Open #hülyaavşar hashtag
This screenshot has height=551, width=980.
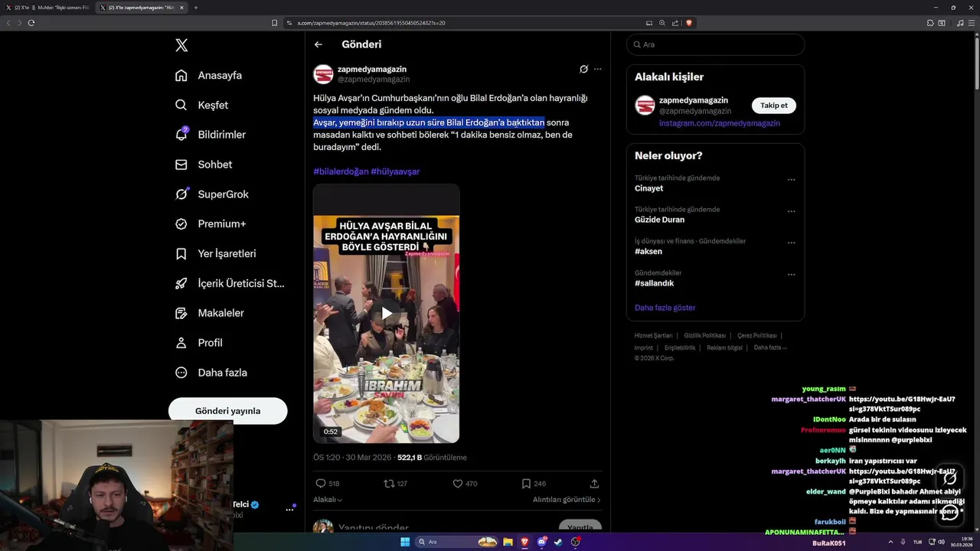(395, 171)
